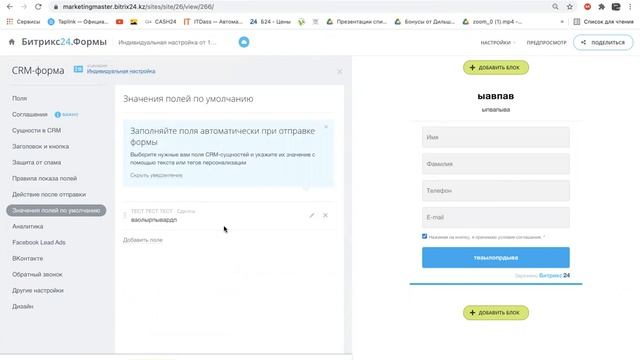Click Скрыть уведомление link
This screenshot has height=360, width=640.
point(156,175)
